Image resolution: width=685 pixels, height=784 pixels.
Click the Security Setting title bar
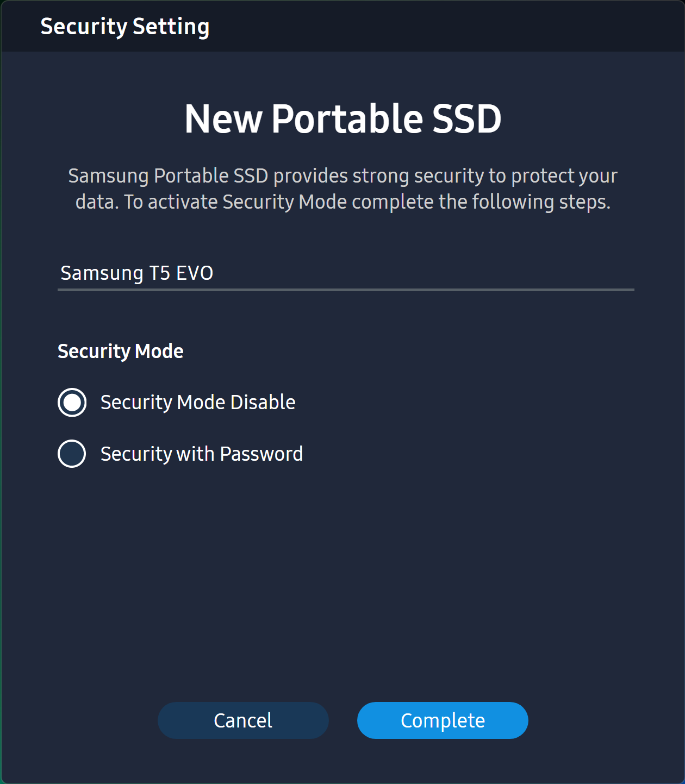click(x=125, y=26)
